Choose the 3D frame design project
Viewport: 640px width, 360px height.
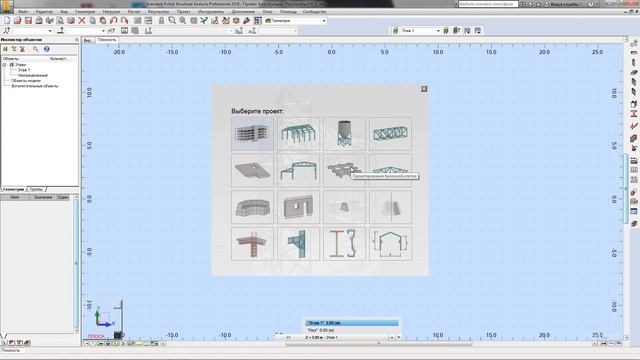[x=298, y=134]
